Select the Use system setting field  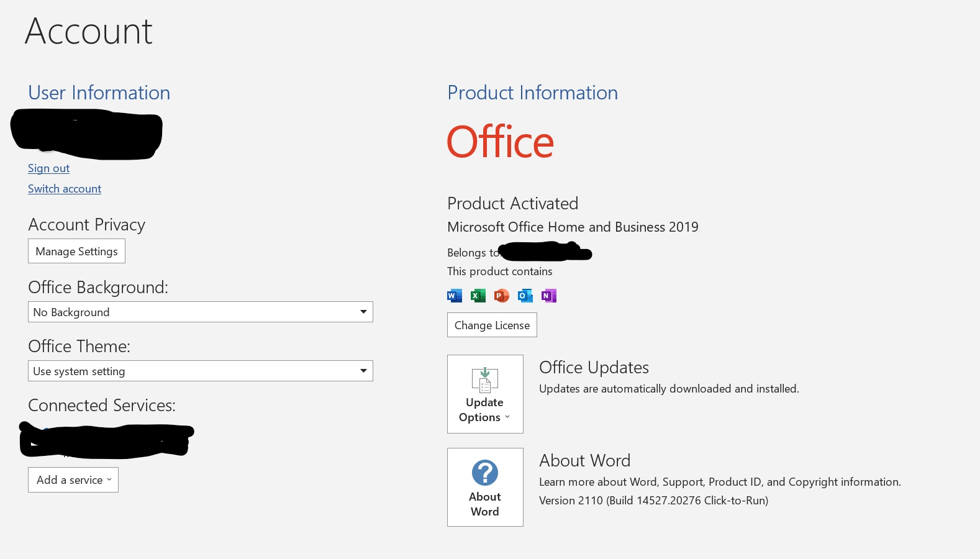(x=200, y=371)
